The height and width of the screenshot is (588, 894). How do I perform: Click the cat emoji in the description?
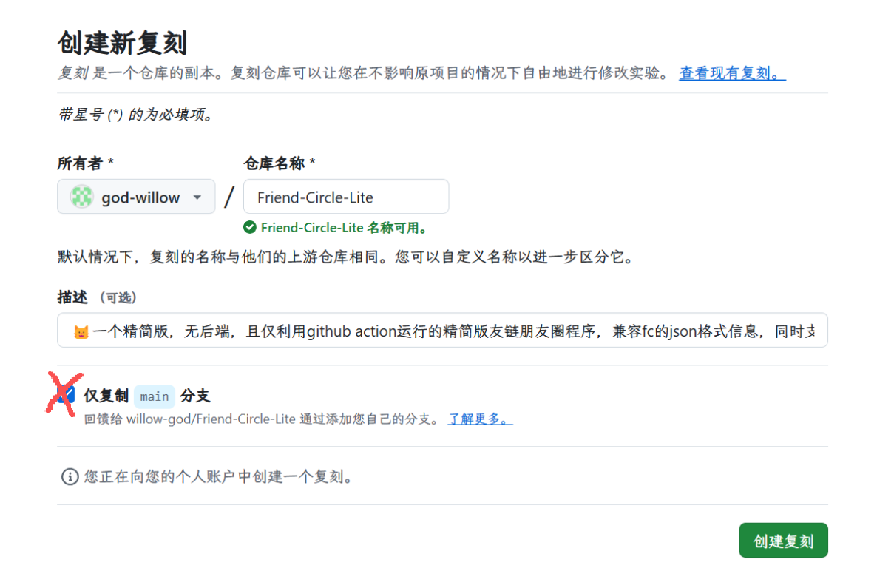(x=81, y=331)
